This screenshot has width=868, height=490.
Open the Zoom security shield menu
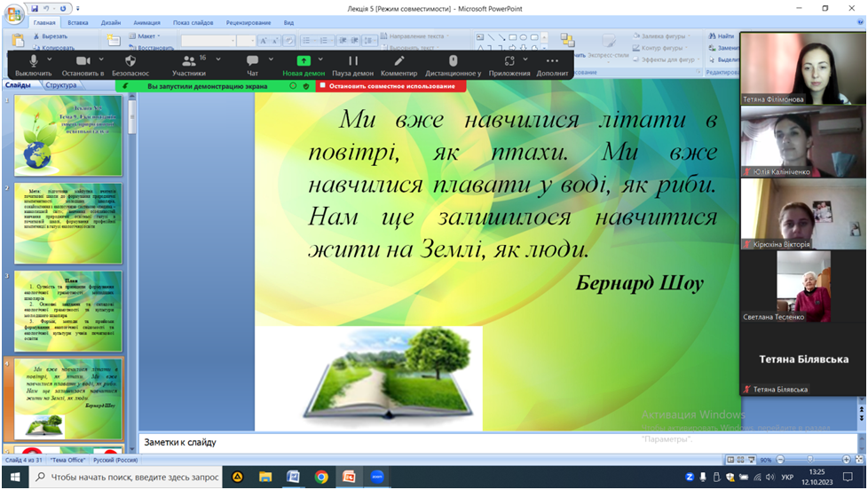point(130,60)
